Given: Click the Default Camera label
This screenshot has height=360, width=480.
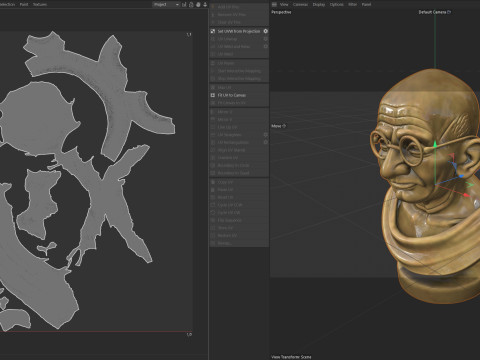Looking at the screenshot, I should click(432, 12).
